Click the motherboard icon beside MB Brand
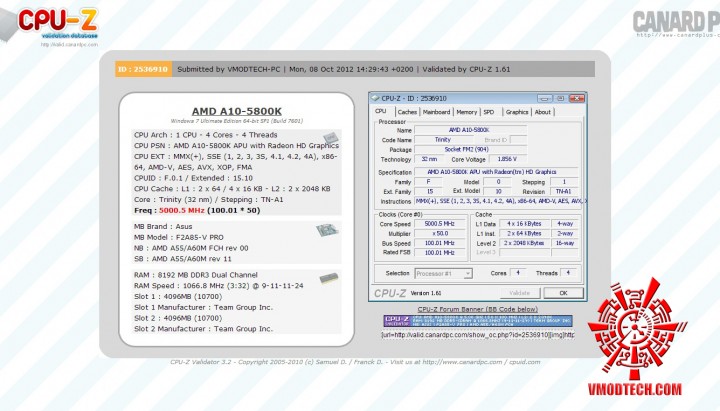This screenshot has width=720, height=411. [327, 230]
